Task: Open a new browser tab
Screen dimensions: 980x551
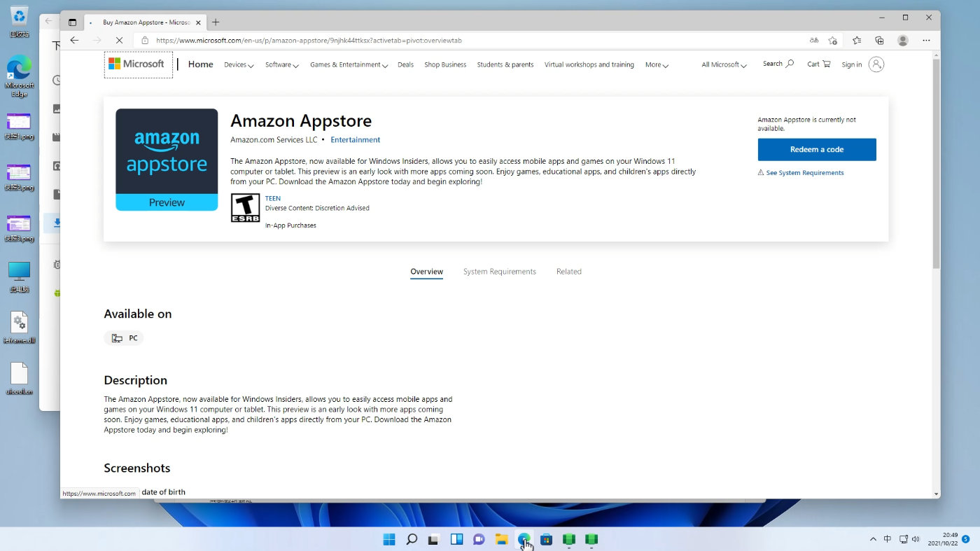Action: [216, 22]
